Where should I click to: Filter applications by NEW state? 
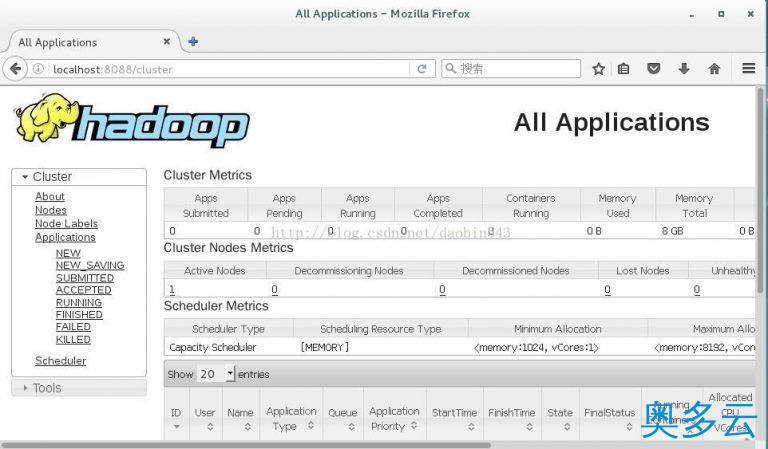68,254
